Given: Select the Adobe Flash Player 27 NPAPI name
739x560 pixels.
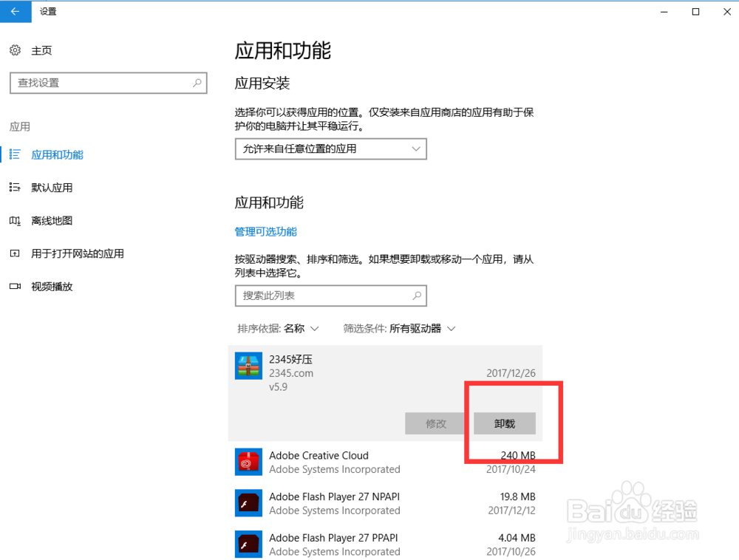Looking at the screenshot, I should click(334, 496).
